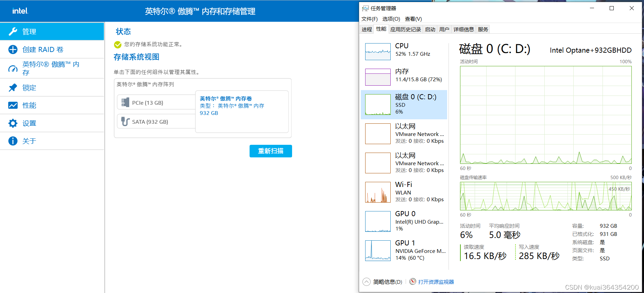Image resolution: width=644 pixels, height=293 pixels.
Task: Open 创建 RAID 卷 page
Action: click(52, 50)
